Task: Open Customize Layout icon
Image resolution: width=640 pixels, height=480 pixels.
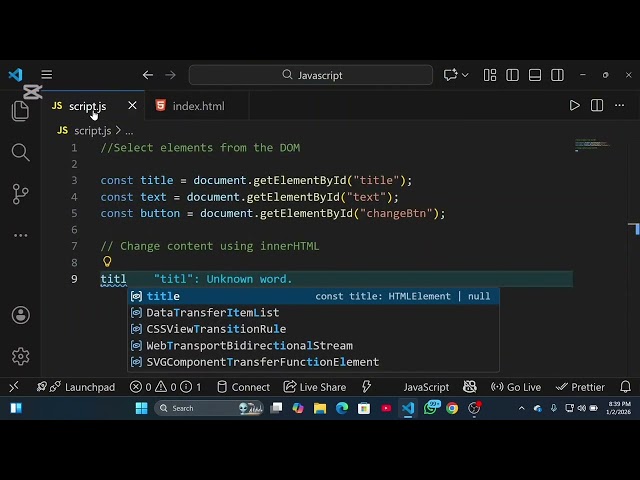Action: [x=490, y=75]
